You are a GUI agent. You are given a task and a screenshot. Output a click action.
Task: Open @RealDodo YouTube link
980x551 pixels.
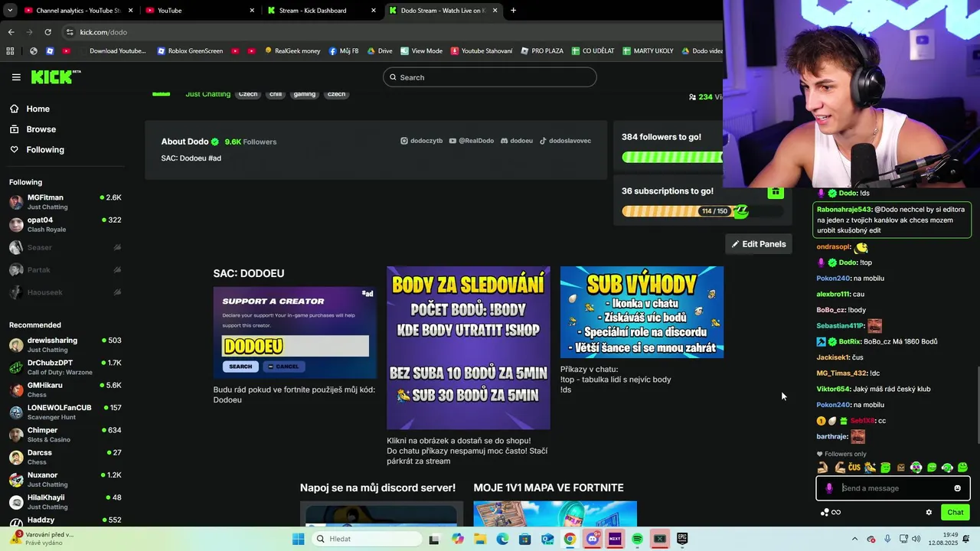coord(472,141)
